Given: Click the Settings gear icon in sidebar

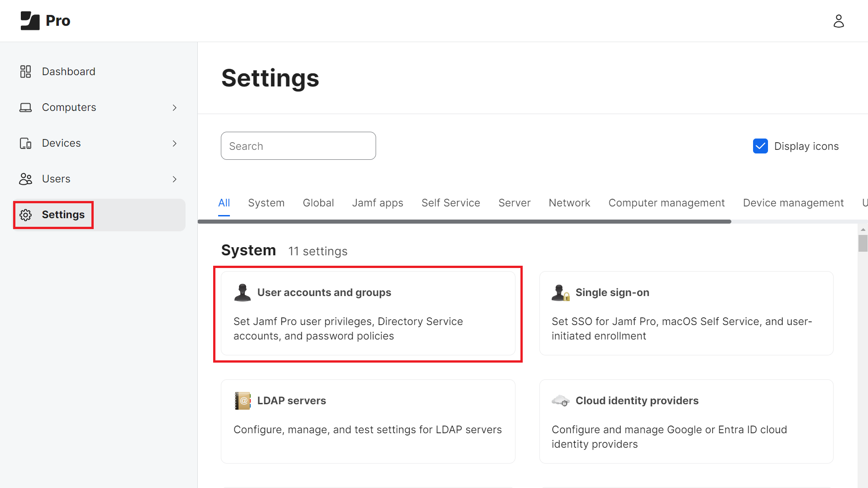Looking at the screenshot, I should [26, 215].
